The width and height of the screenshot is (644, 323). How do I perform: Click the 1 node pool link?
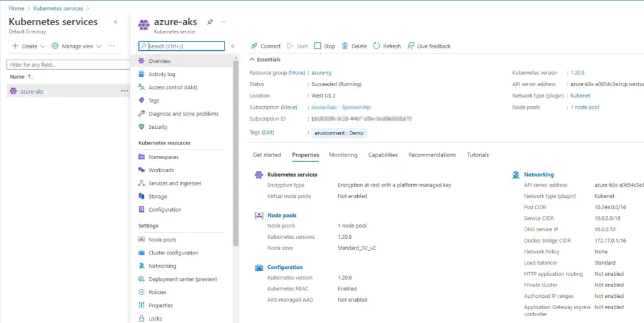(x=584, y=107)
